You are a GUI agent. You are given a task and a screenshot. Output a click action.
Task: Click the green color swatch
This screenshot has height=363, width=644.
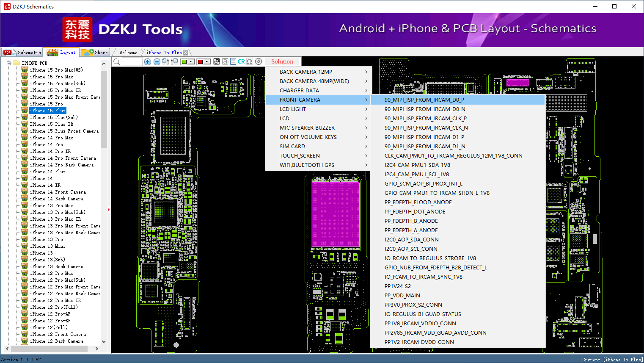click(184, 62)
